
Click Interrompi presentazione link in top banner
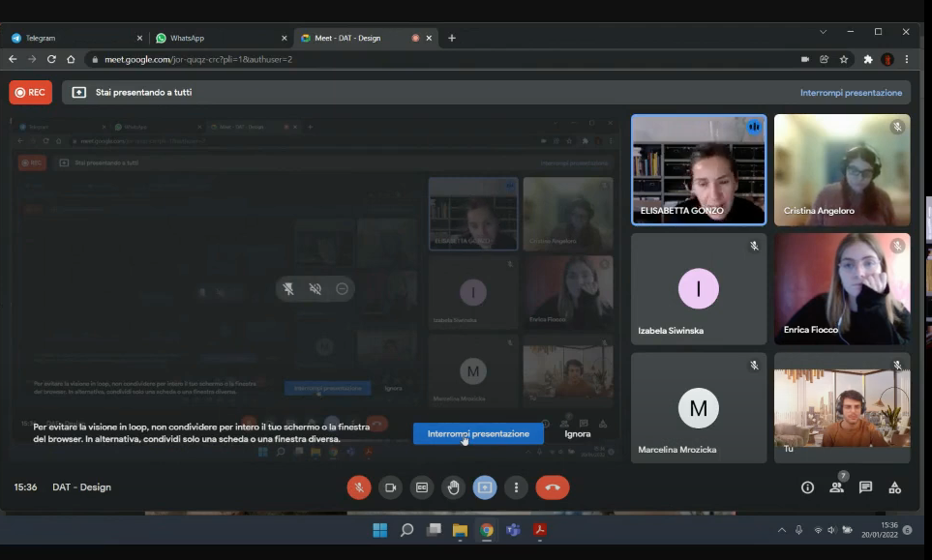point(851,93)
